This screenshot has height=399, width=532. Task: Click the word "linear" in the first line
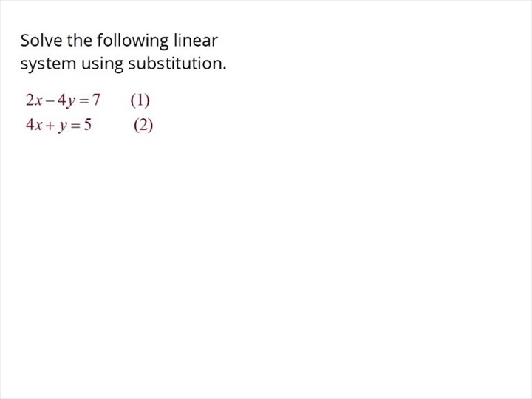[x=194, y=40]
